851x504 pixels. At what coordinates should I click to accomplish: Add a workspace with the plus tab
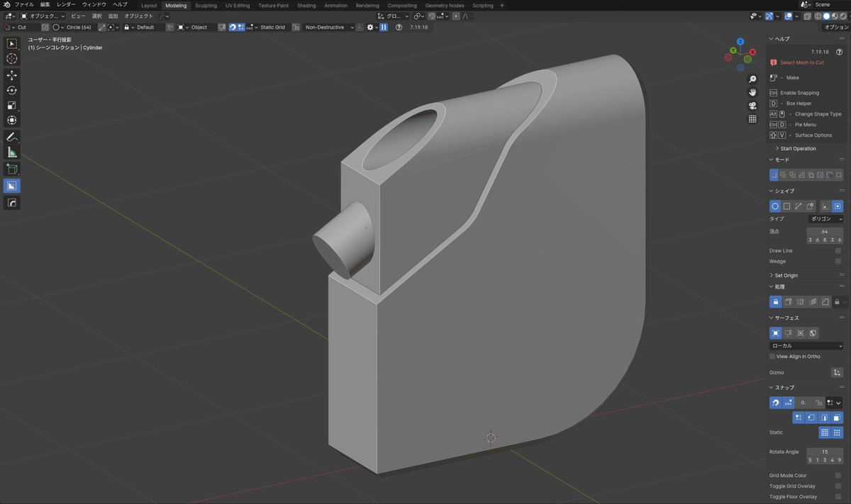pyautogui.click(x=503, y=5)
